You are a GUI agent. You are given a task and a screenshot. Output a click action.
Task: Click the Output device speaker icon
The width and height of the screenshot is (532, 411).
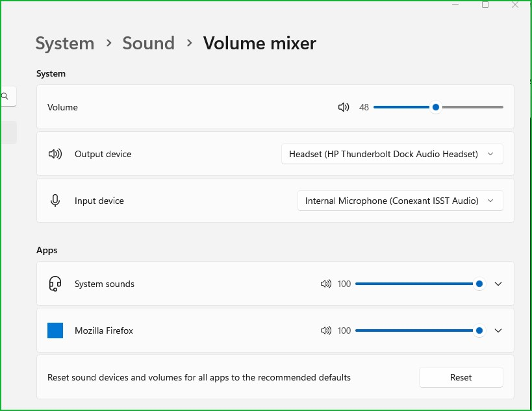click(x=55, y=154)
